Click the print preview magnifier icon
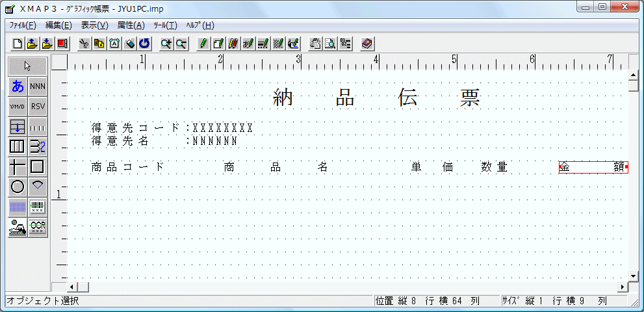 click(330, 43)
